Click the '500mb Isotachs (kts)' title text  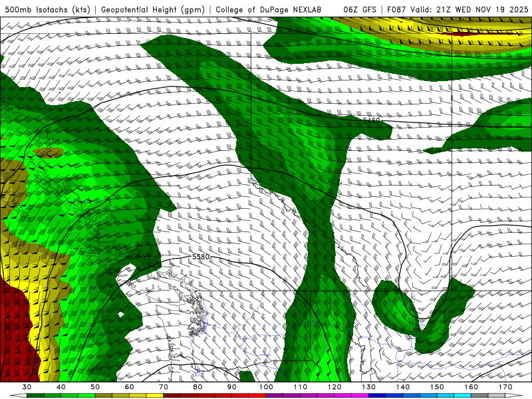point(47,10)
